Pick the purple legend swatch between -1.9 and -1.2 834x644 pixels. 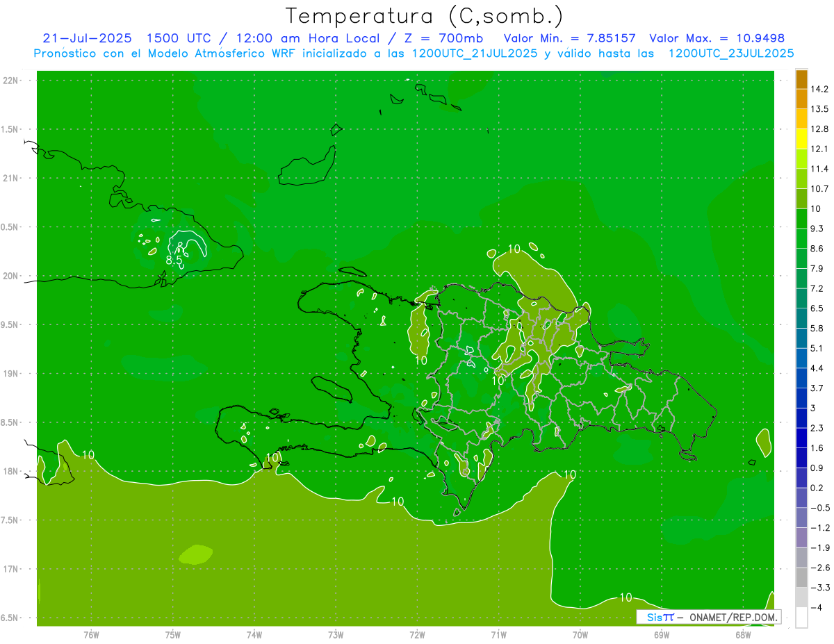click(801, 538)
